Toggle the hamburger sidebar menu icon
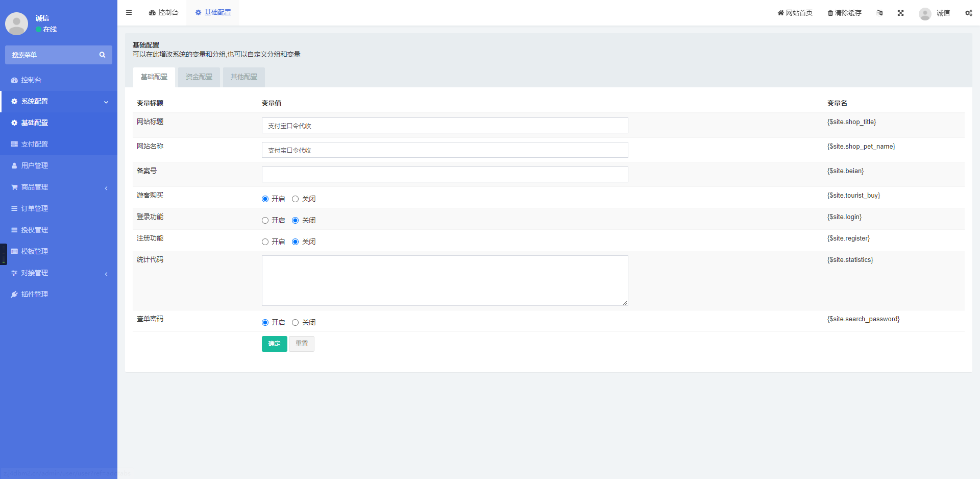The height and width of the screenshot is (479, 980). 129,13
